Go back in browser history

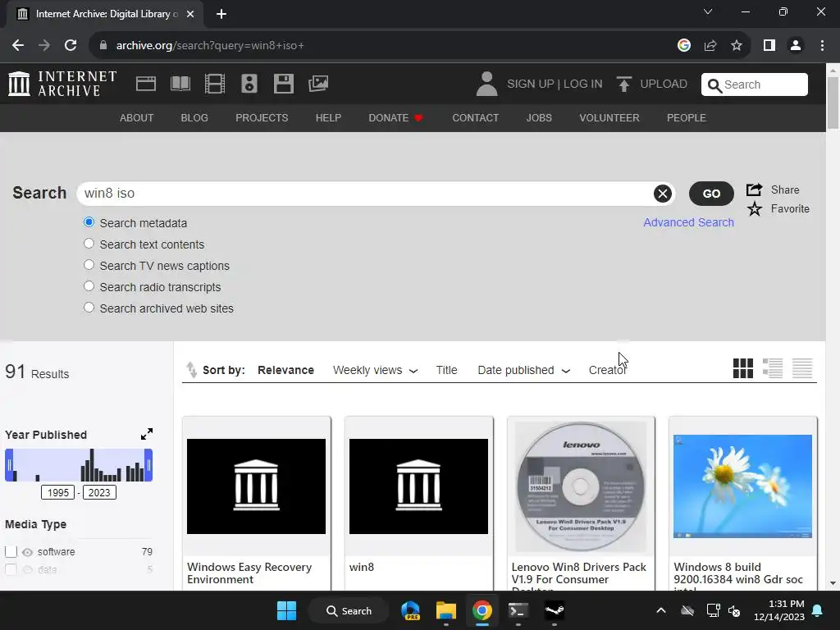click(x=18, y=46)
